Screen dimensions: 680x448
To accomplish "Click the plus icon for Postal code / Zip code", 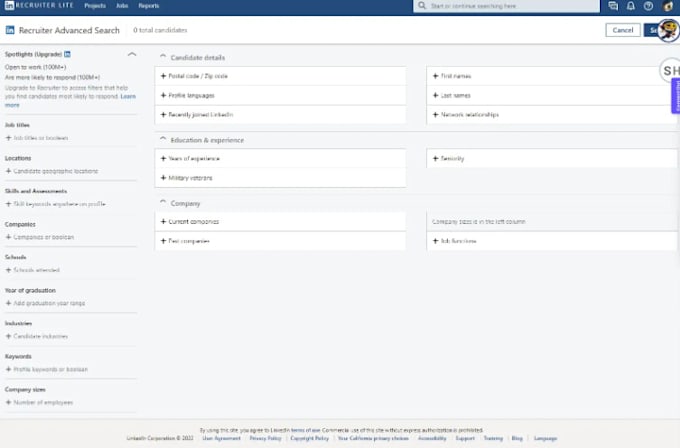I will coord(163,76).
